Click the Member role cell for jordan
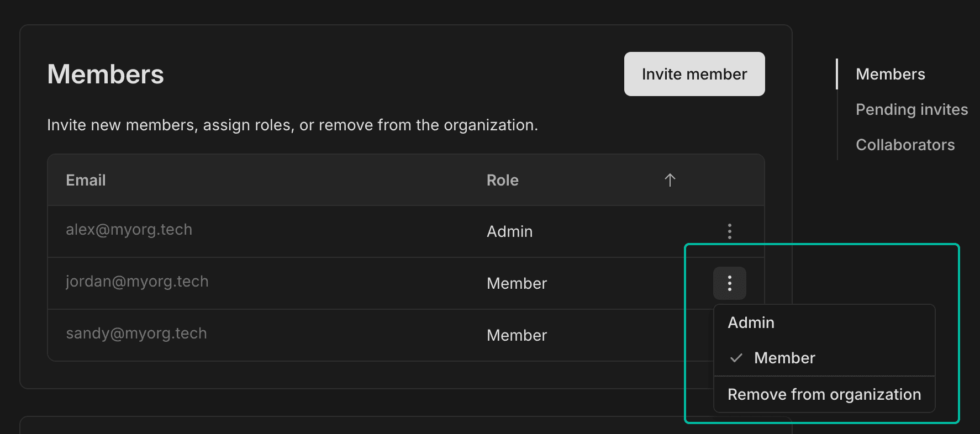Viewport: 980px width, 434px height. tap(517, 283)
